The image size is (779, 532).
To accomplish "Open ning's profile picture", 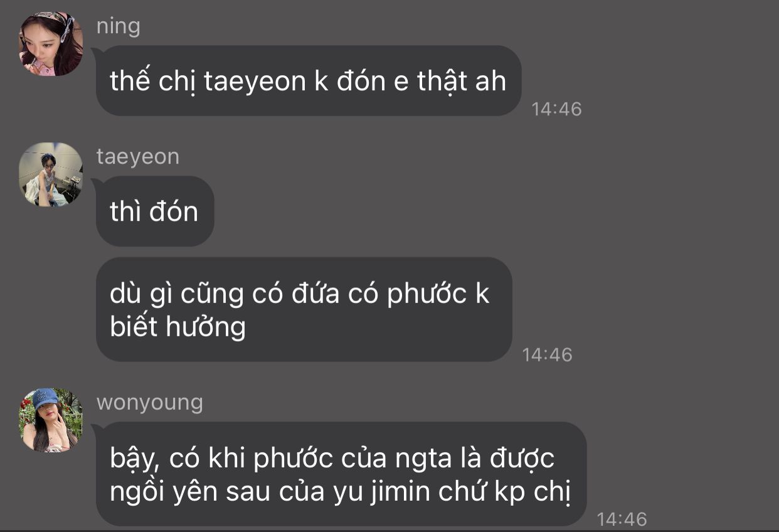I will (51, 44).
